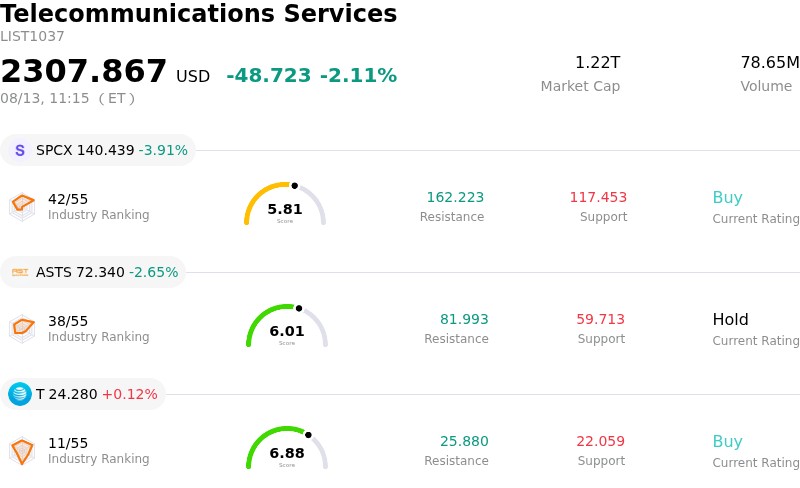Viewport: 800px width, 488px height.
Task: Select the ASTS 6.01 score gauge
Action: tap(287, 326)
